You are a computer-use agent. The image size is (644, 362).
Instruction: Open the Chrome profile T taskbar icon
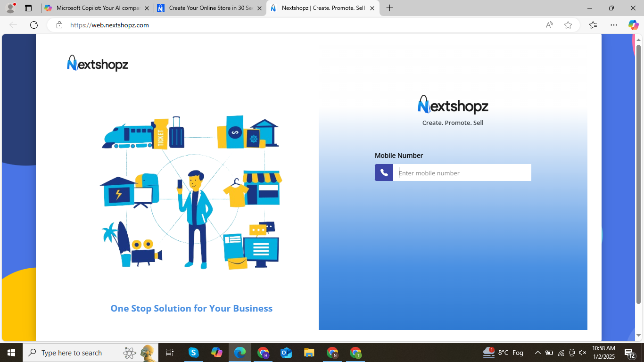(x=355, y=353)
